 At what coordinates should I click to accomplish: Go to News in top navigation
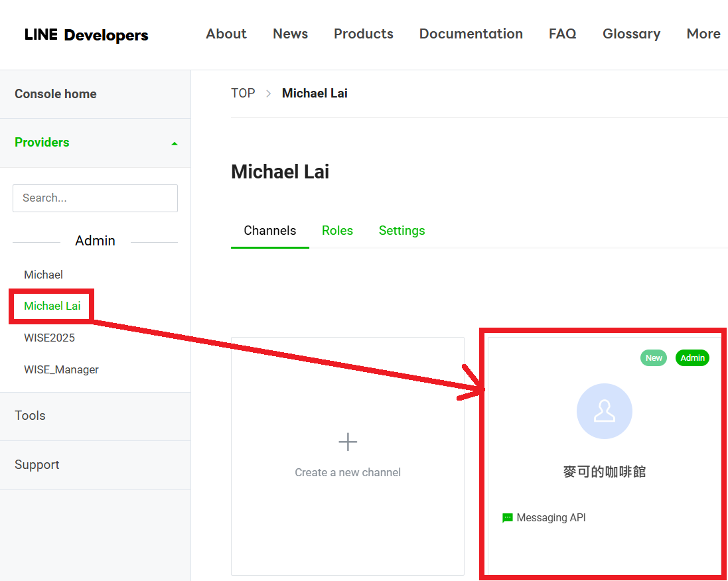click(x=290, y=34)
